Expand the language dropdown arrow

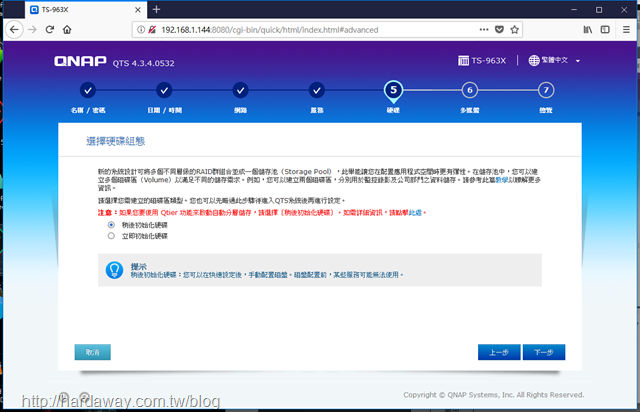click(578, 61)
